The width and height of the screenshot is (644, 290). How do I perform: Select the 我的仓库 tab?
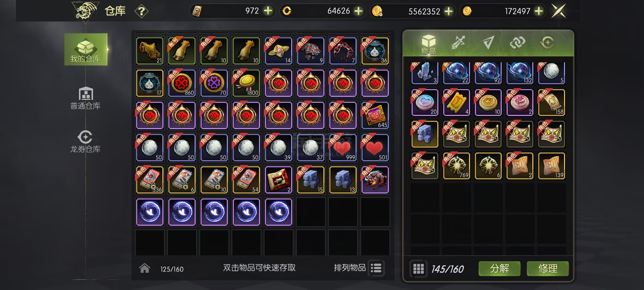click(86, 49)
